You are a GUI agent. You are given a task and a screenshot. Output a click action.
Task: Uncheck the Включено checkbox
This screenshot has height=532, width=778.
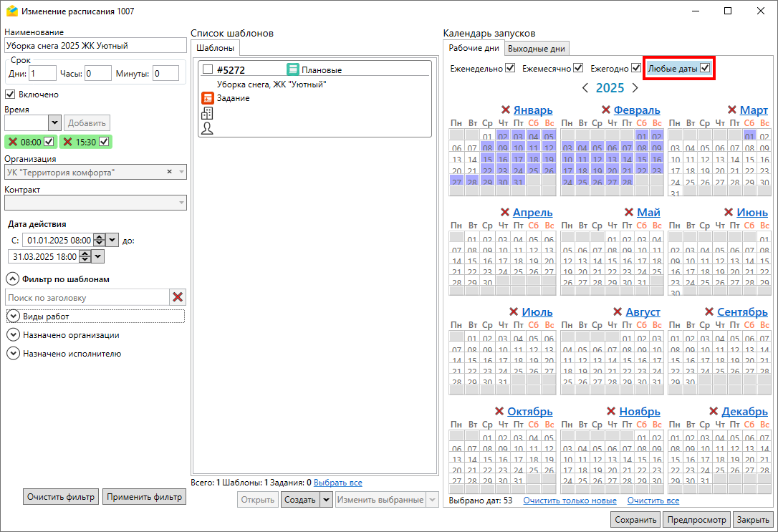[11, 94]
